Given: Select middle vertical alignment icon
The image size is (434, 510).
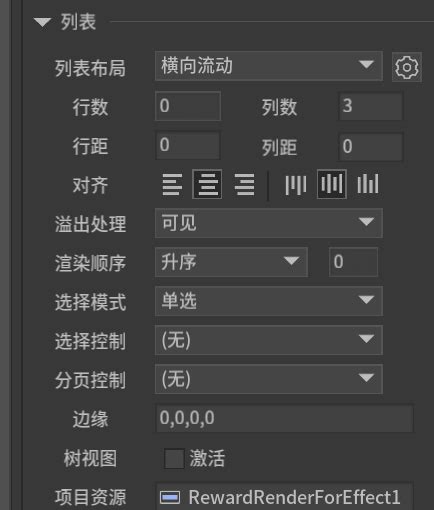Looking at the screenshot, I should (x=332, y=184).
